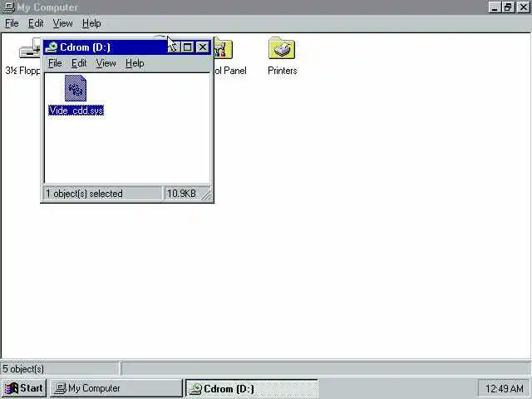Click '1 object(s) selected' status text
Image resolution: width=532 pixels, height=399 pixels.
click(84, 194)
